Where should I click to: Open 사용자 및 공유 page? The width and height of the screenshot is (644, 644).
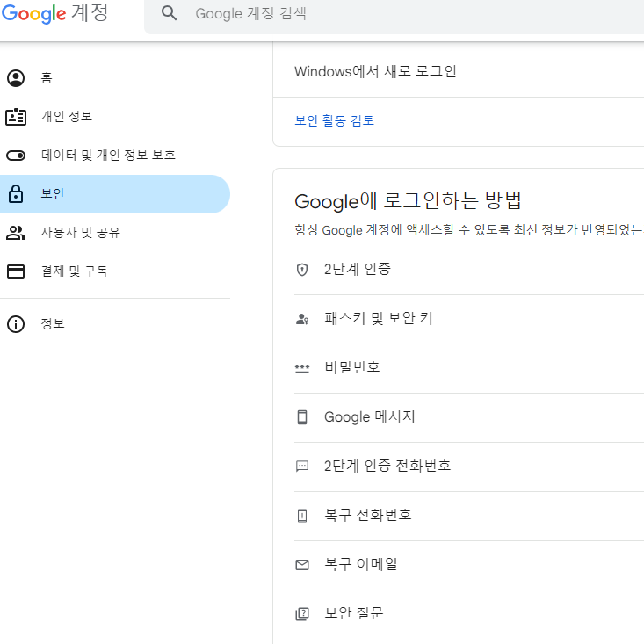point(115,233)
